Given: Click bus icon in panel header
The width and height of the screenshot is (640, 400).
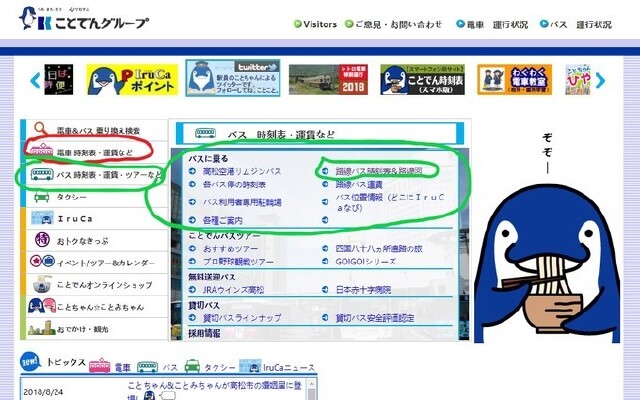Looking at the screenshot, I should click(x=205, y=133).
